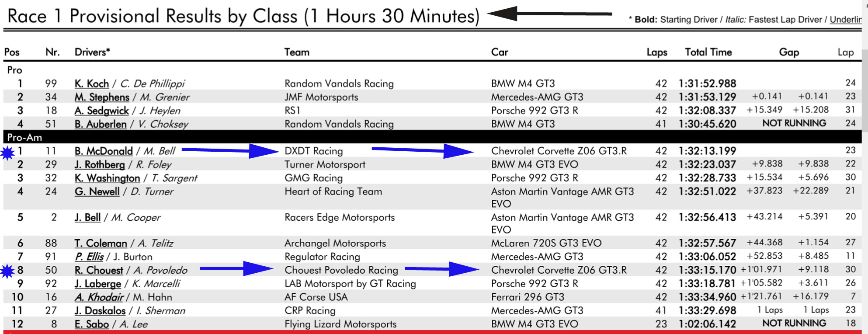Image resolution: width=868 pixels, height=334 pixels.
Task: Click the Total Time column header
Action: tap(708, 52)
